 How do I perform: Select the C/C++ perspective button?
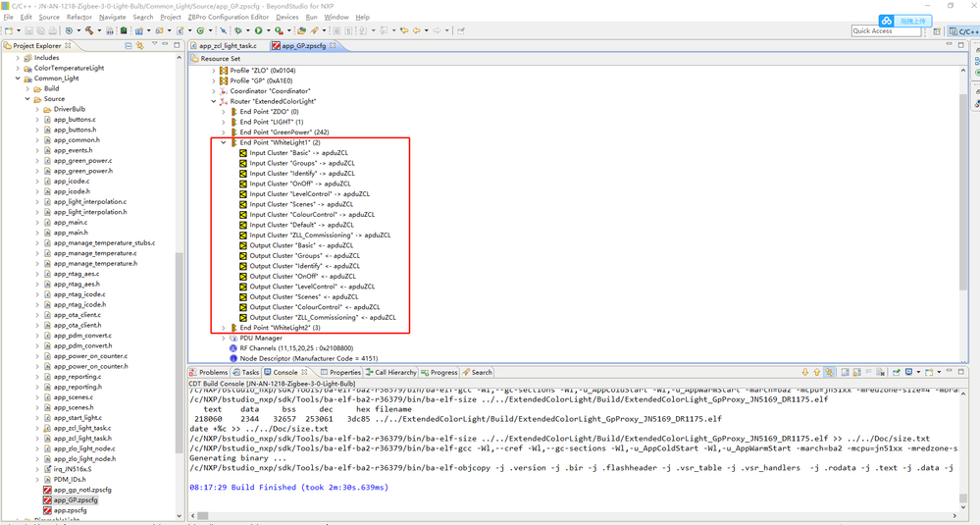[963, 30]
